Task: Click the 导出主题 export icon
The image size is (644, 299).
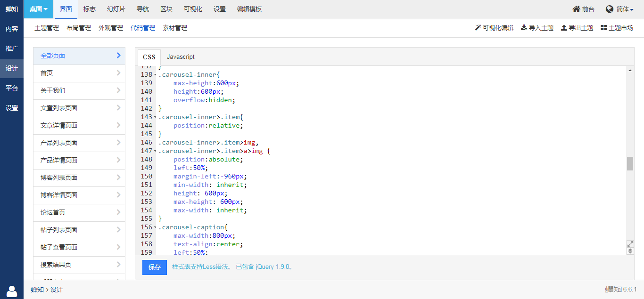Action: (x=564, y=28)
